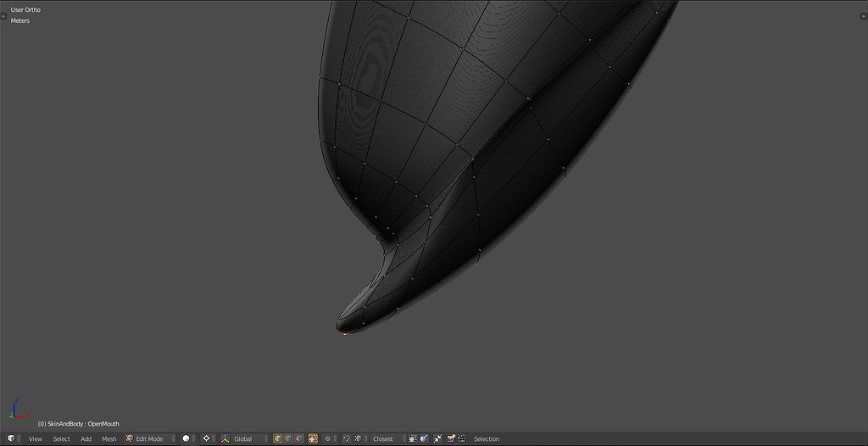
Task: Open the viewport shading sphere dropdown
Action: pos(189,438)
